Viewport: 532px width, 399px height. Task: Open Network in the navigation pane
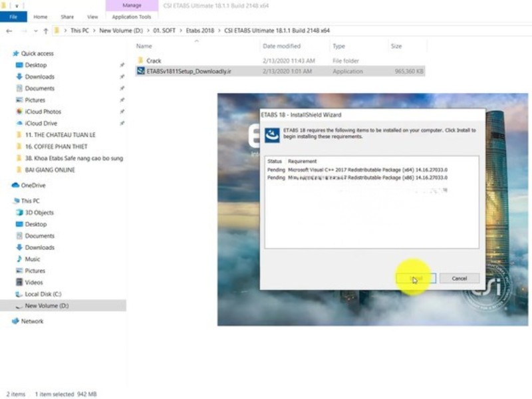(32, 321)
